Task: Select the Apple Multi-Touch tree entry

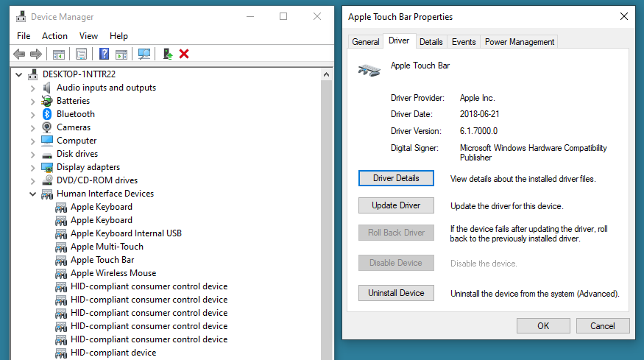Action: (107, 247)
